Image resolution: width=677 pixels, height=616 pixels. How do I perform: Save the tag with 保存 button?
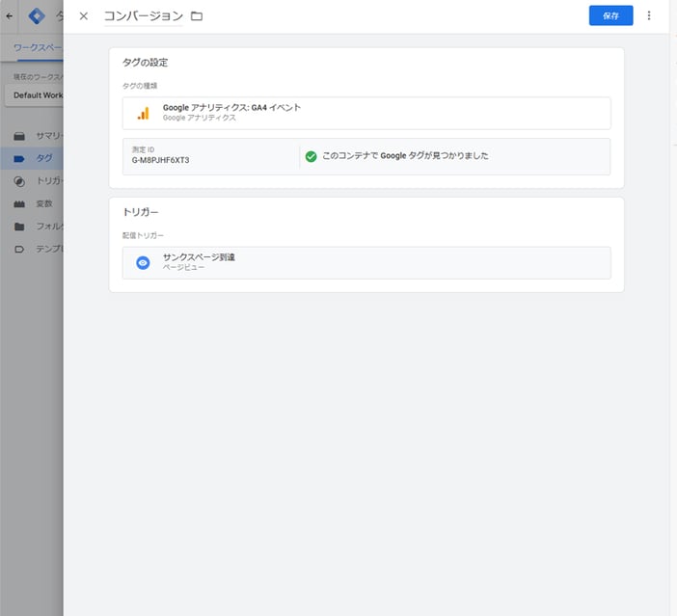coord(610,15)
